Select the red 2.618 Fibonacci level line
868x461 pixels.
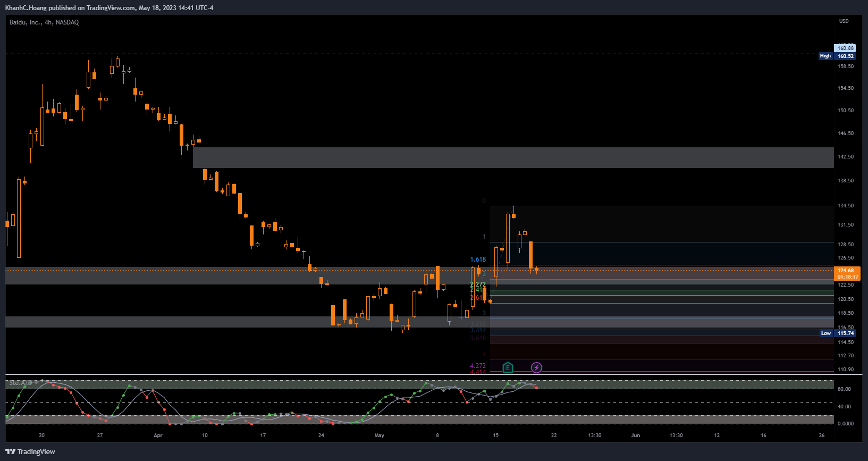point(662,303)
